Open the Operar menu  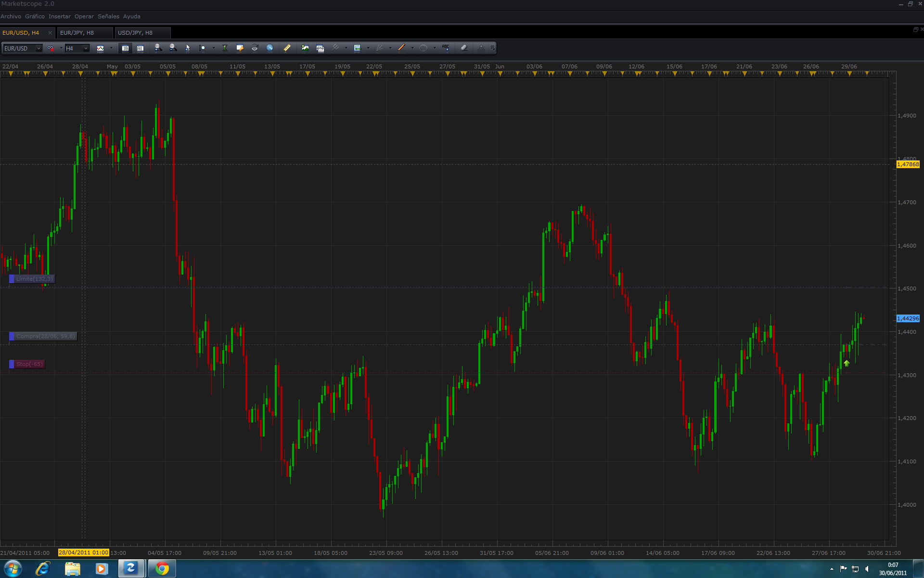click(84, 16)
